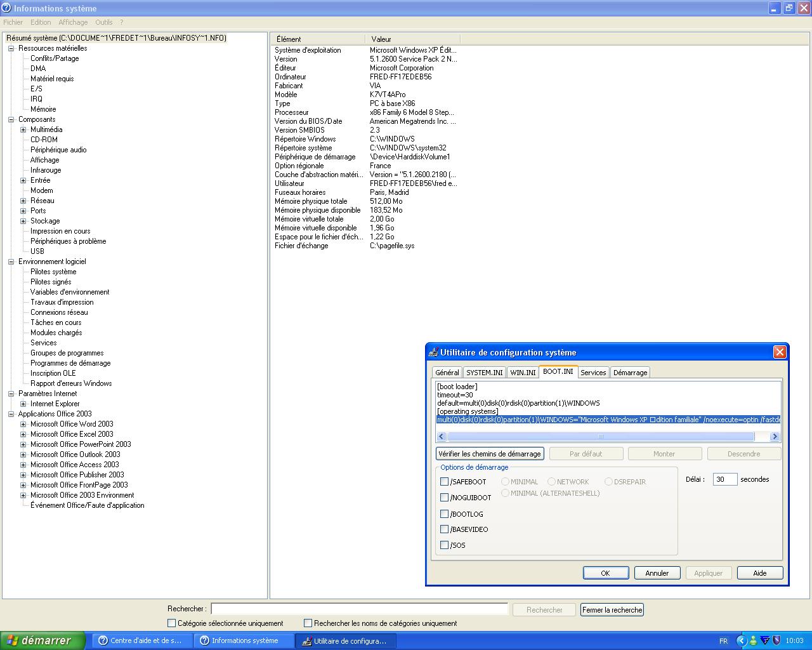The image size is (812, 650).
Task: Click the FR language indicator
Action: (723, 641)
